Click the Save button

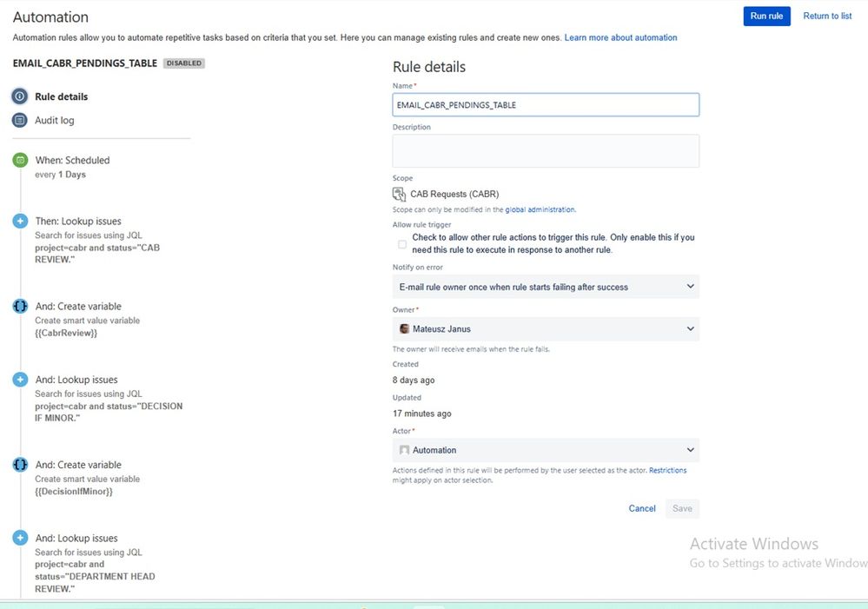[x=682, y=508]
